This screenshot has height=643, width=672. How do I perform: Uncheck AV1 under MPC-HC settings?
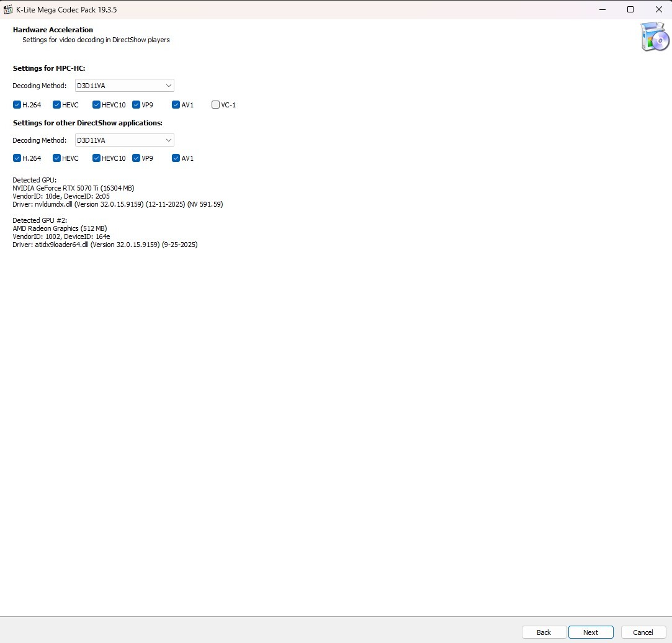[x=176, y=105]
